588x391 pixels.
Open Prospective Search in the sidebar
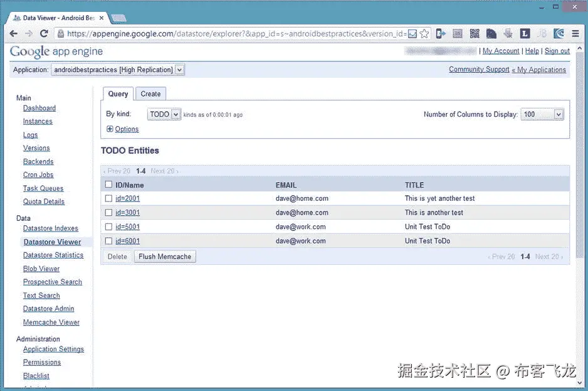(x=53, y=282)
